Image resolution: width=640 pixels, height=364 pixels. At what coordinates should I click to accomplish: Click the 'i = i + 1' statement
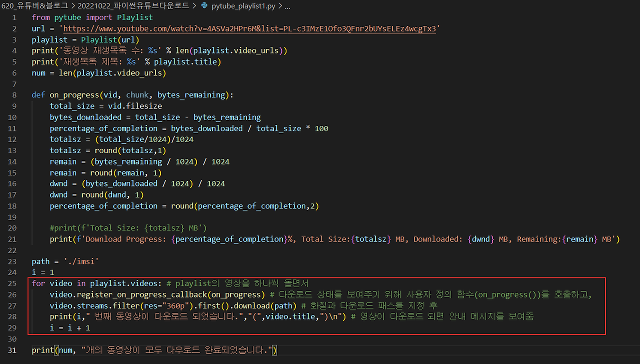(x=70, y=327)
